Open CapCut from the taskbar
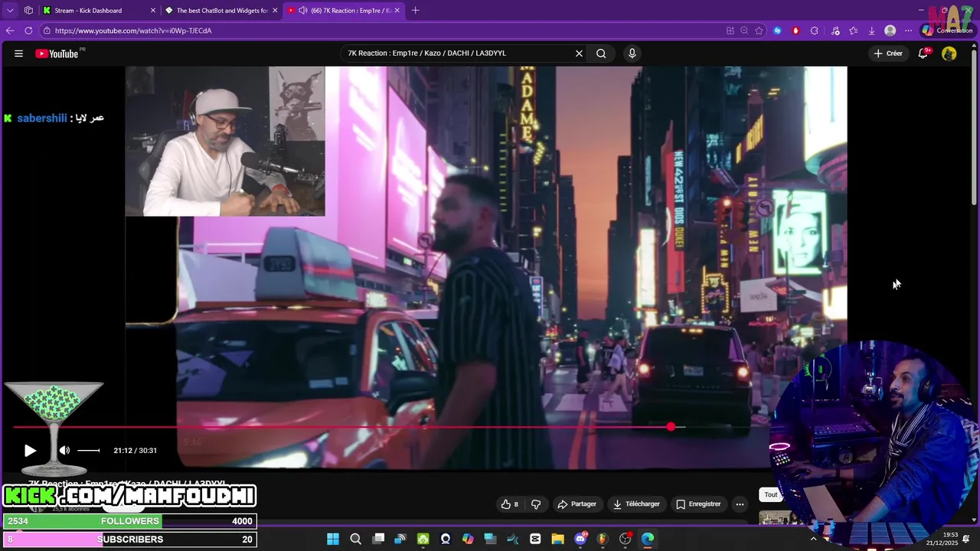 pos(535,539)
